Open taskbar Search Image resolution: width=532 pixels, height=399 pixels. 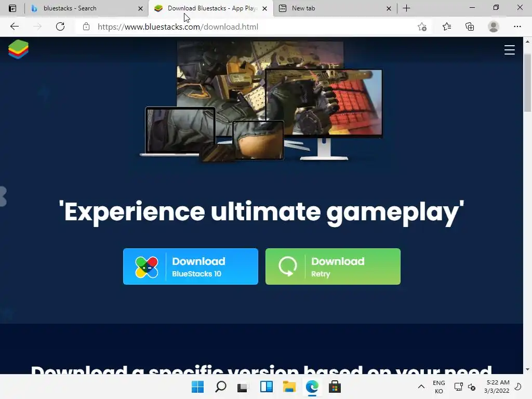pyautogui.click(x=220, y=387)
